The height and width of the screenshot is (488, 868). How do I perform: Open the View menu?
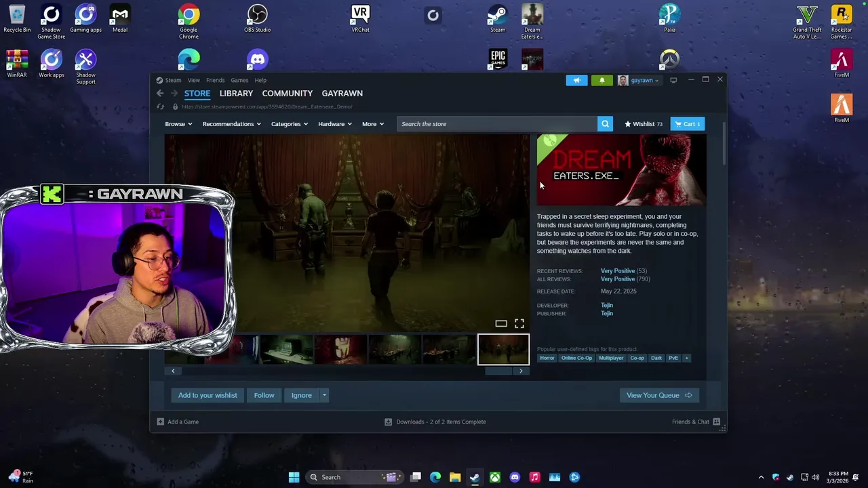coord(194,81)
